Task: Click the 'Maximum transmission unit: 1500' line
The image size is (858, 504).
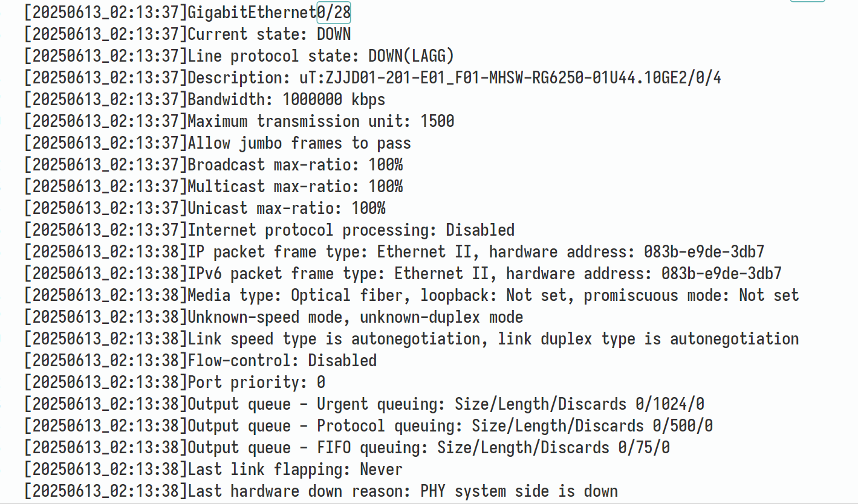Action: [320, 121]
